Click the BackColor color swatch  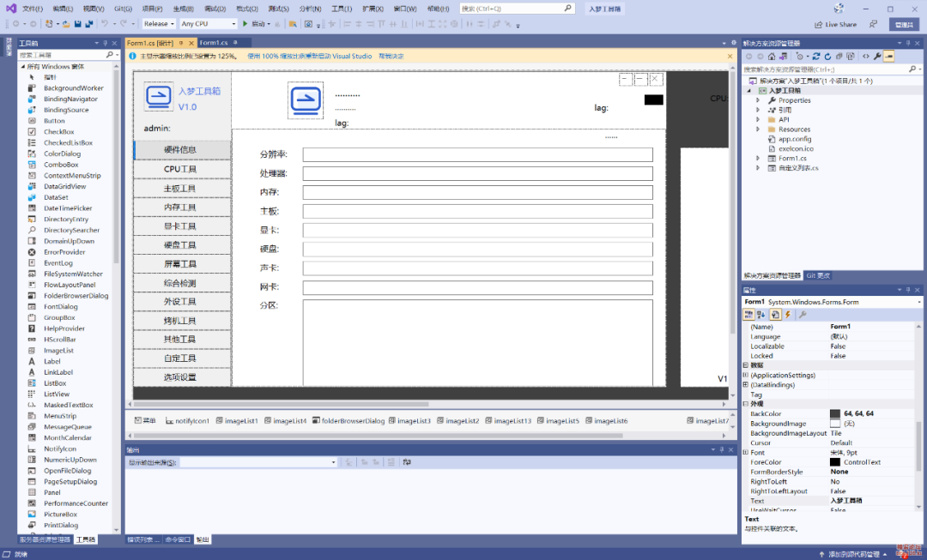tap(835, 413)
